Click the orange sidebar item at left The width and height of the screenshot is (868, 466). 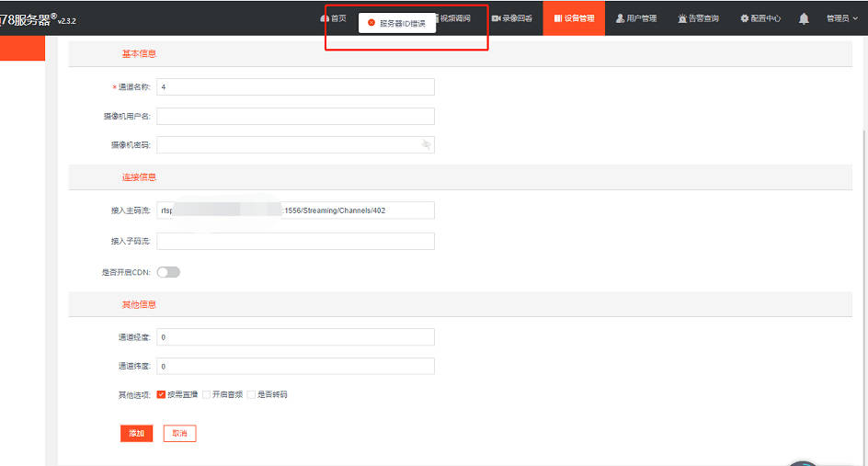click(x=22, y=48)
